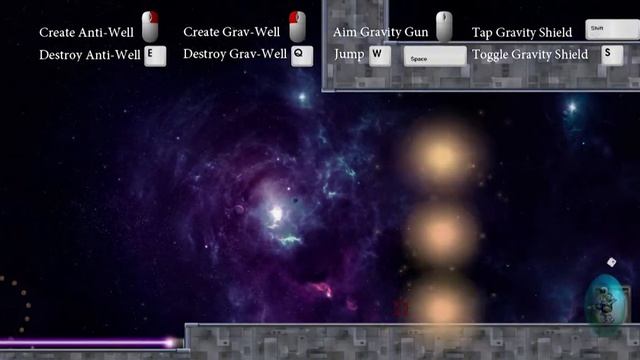Click the E key icon for Destroy Anti-Well
The height and width of the screenshot is (360, 640).
point(155,56)
